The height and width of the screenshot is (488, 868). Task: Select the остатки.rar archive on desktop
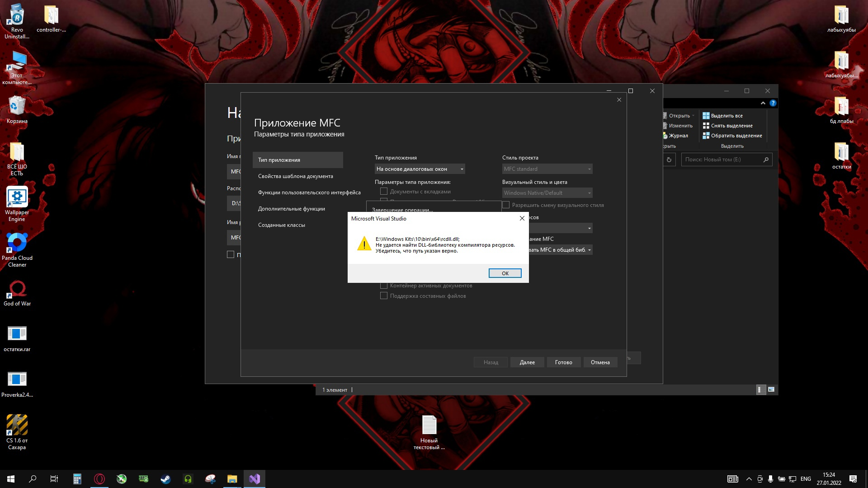17,338
